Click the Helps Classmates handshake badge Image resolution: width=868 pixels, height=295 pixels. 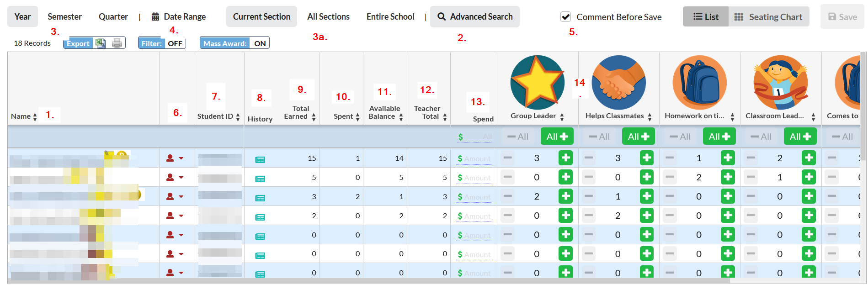(x=618, y=83)
